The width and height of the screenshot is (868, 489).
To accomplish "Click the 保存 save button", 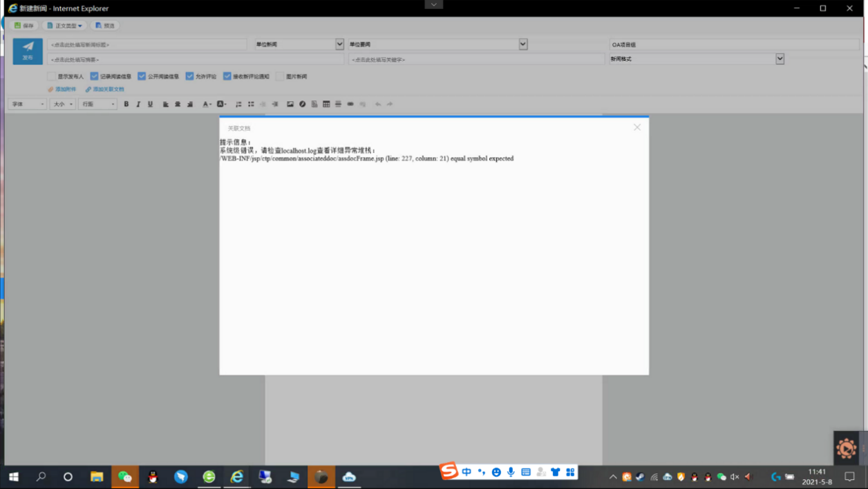I will point(24,26).
